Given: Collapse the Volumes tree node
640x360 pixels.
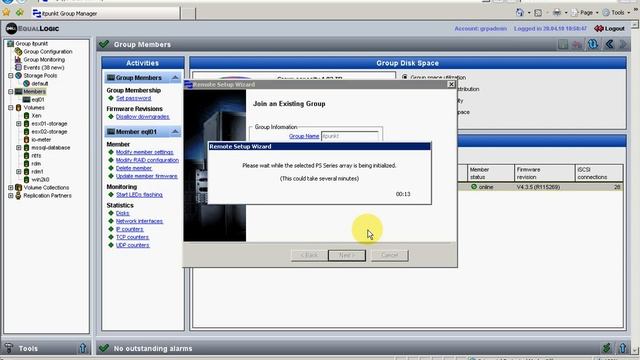Looking at the screenshot, I should pyautogui.click(x=11, y=108).
